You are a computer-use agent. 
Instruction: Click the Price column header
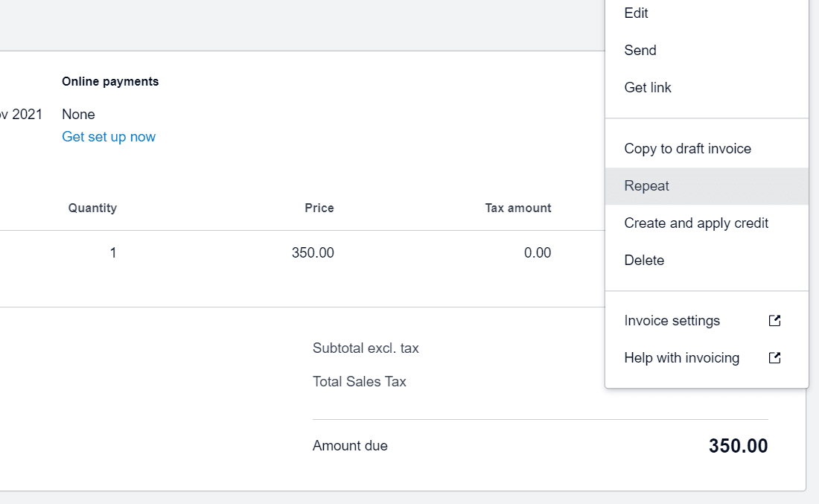click(x=319, y=208)
